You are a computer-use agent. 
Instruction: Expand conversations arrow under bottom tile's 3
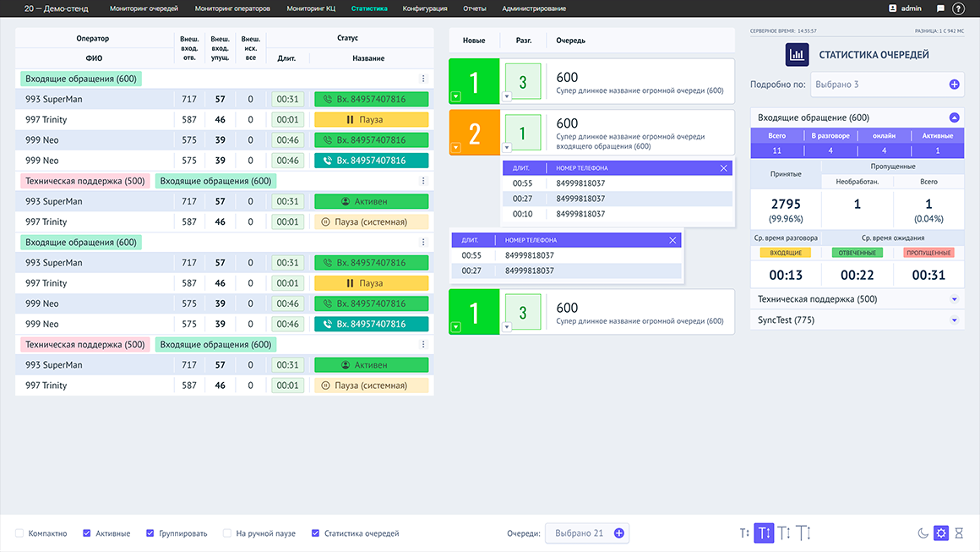pyautogui.click(x=507, y=327)
